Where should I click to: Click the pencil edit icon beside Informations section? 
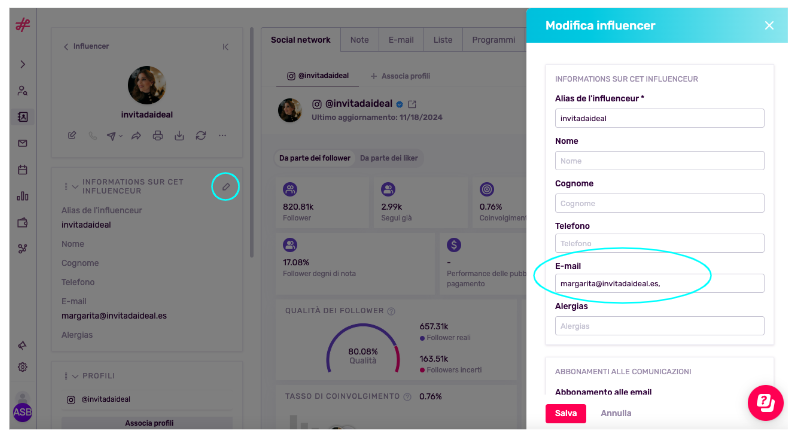(x=226, y=186)
